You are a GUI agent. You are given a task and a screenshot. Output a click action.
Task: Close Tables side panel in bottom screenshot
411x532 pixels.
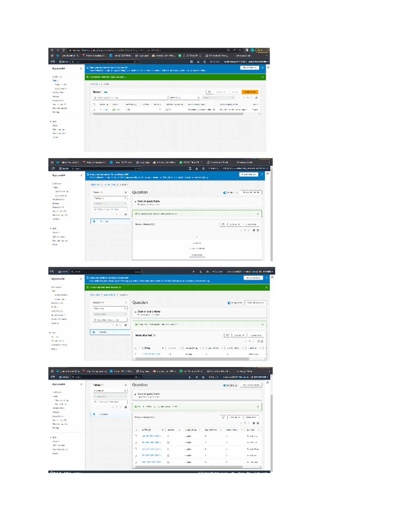(126, 385)
